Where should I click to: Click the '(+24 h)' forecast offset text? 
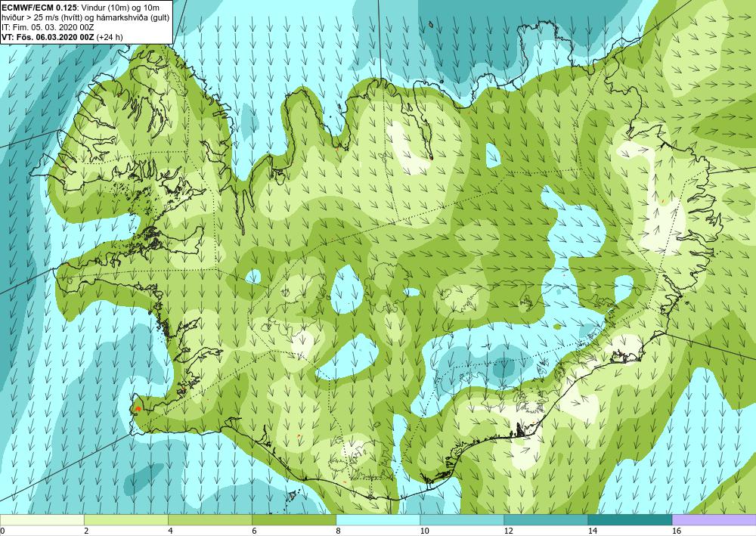click(x=110, y=36)
